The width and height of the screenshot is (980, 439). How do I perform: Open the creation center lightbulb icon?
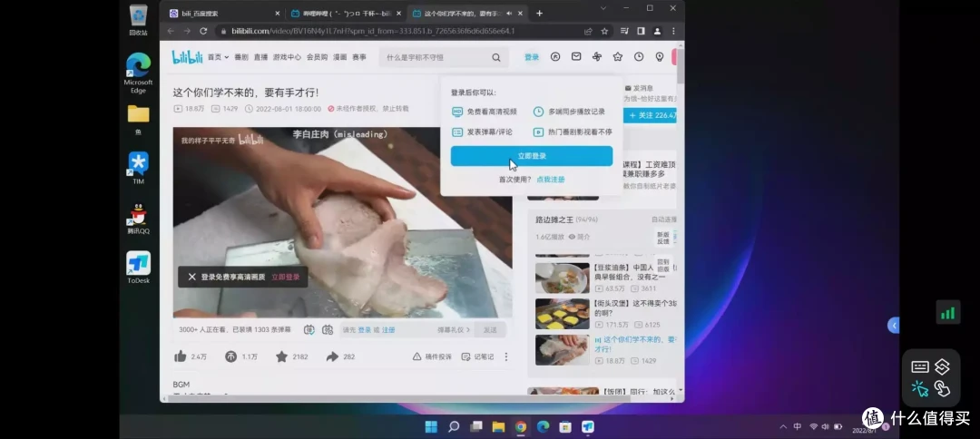point(660,57)
